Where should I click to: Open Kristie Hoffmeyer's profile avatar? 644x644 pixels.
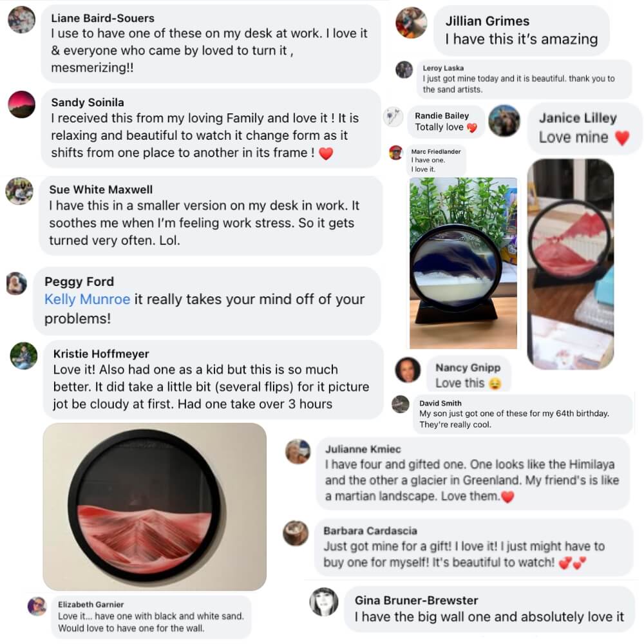pyautogui.click(x=23, y=355)
